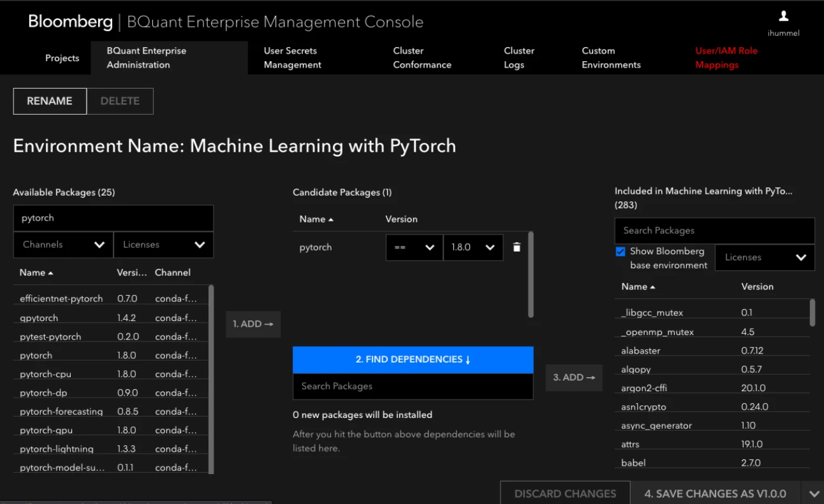Uncheck Show Bloomberg base environment

621,251
